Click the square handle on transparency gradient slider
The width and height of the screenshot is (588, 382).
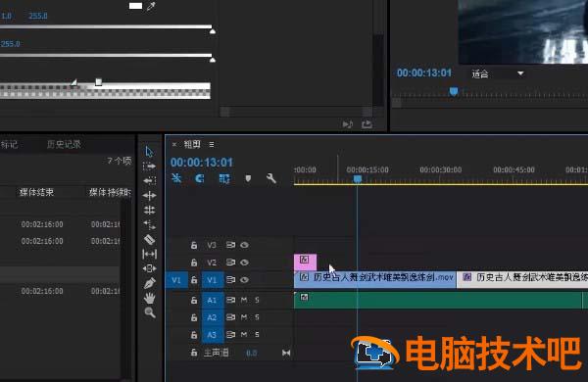point(98,81)
